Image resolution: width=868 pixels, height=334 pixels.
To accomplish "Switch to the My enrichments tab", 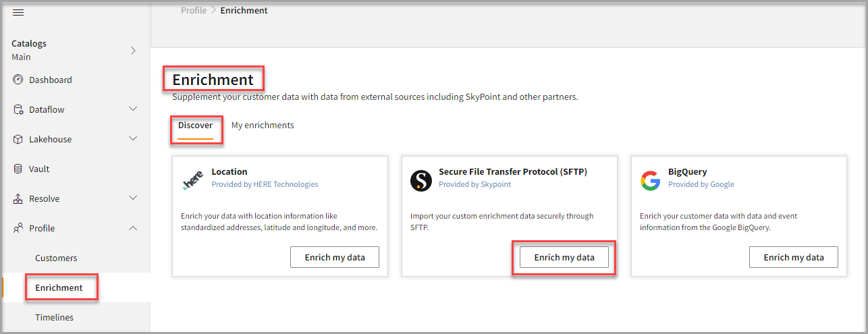I will [263, 125].
